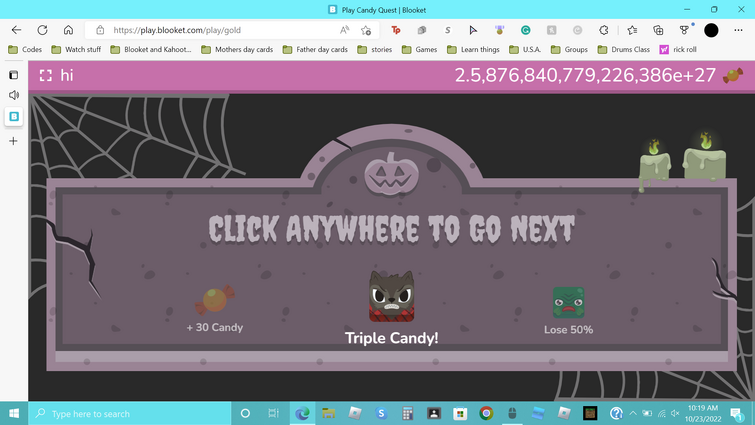Open the U.S.A. bookmark folder
755x425 pixels.
tap(525, 49)
